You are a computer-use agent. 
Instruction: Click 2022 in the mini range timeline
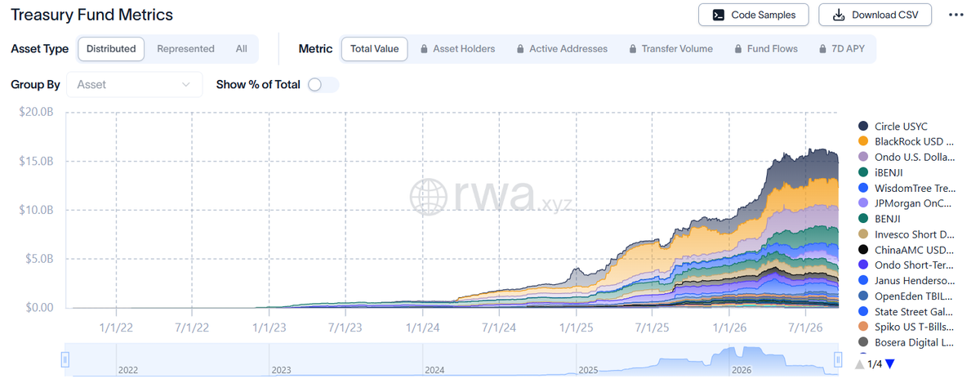[x=128, y=370]
